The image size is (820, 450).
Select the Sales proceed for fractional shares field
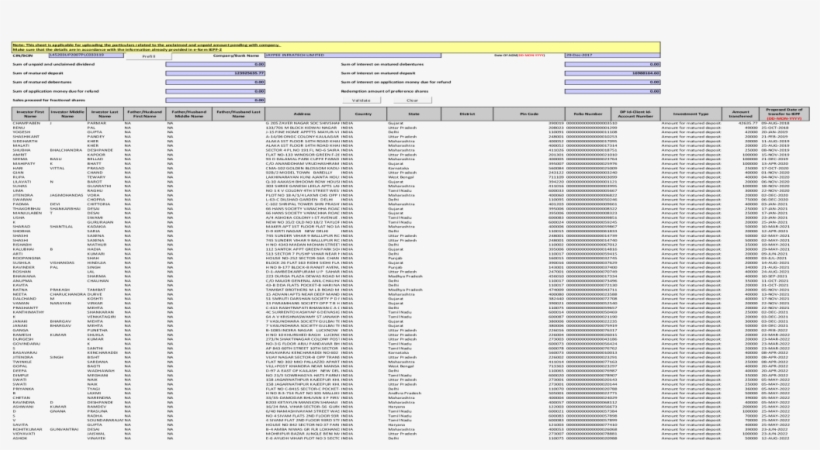(215, 100)
